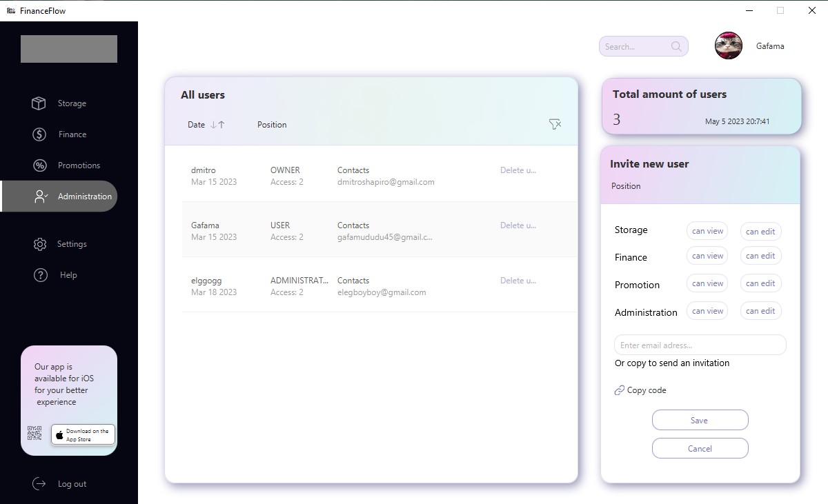Image resolution: width=828 pixels, height=504 pixels.
Task: Open Help using the question mark icon
Action: [39, 274]
